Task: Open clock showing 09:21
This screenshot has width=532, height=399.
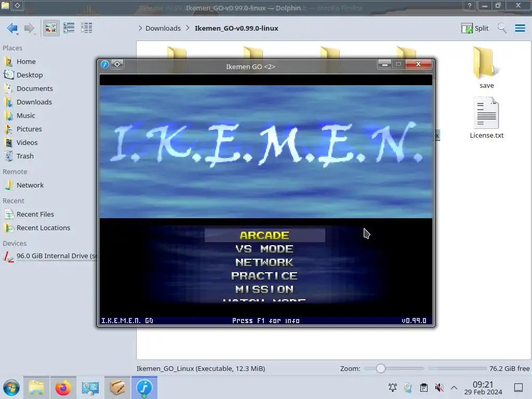Action: tap(483, 388)
